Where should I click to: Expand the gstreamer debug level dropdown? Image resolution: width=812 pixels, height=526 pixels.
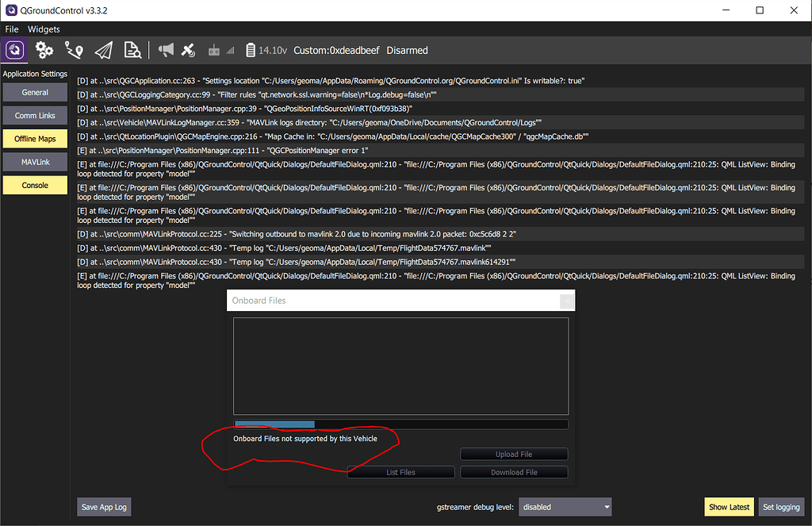pyautogui.click(x=565, y=507)
